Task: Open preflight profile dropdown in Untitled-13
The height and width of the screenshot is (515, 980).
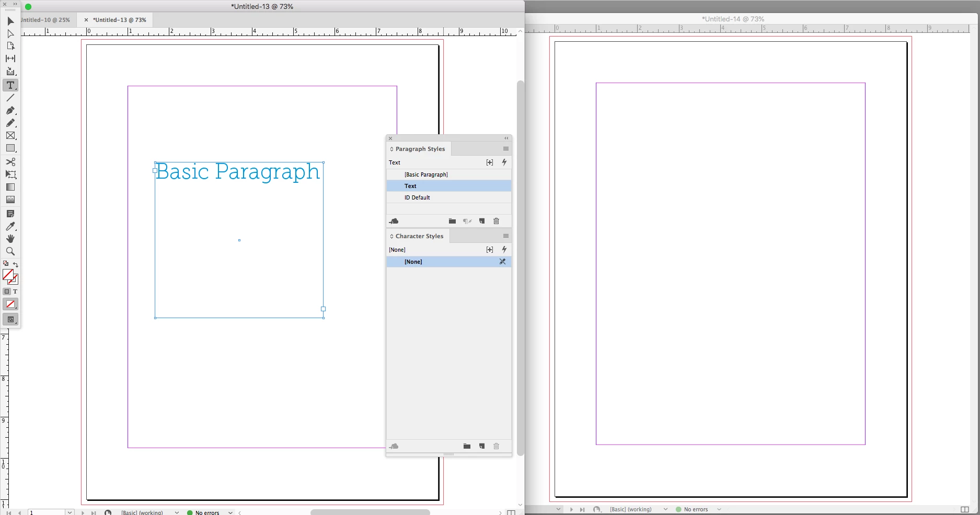Action: (177, 512)
